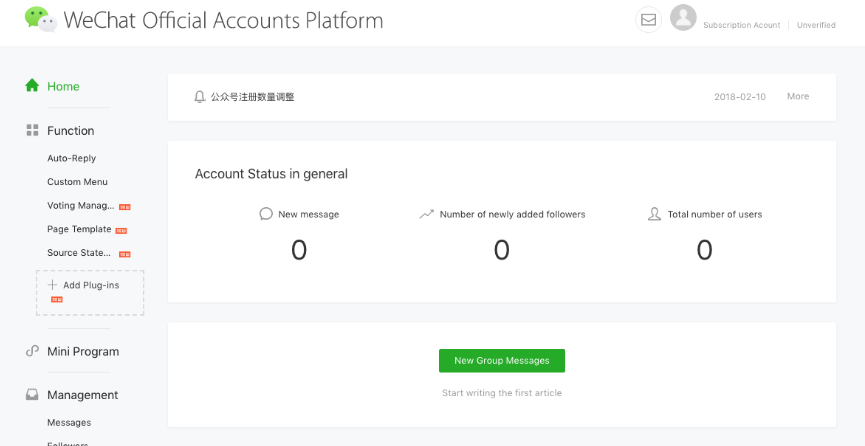Click the green Home house icon
This screenshot has width=865, height=446.
point(32,86)
